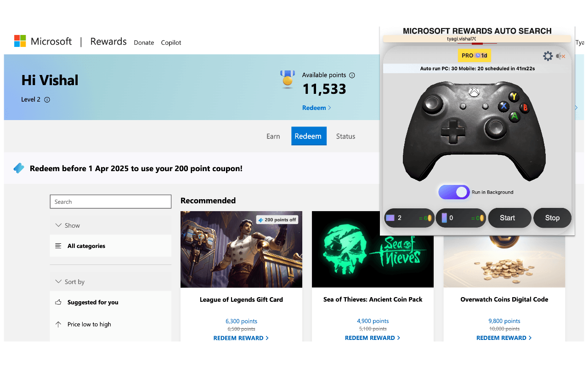Click the info icon beside Level 2
This screenshot has width=588, height=368.
point(47,99)
